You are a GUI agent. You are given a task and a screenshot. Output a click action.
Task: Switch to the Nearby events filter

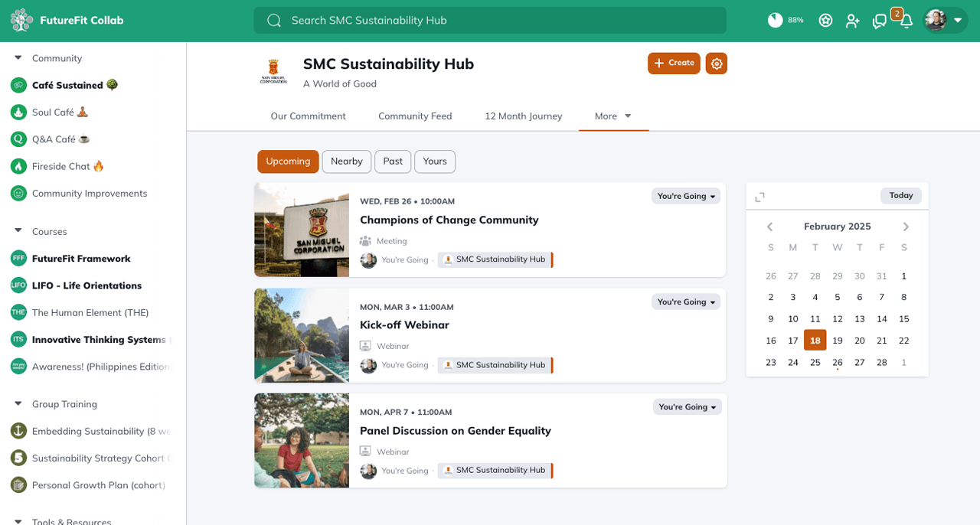coord(346,161)
